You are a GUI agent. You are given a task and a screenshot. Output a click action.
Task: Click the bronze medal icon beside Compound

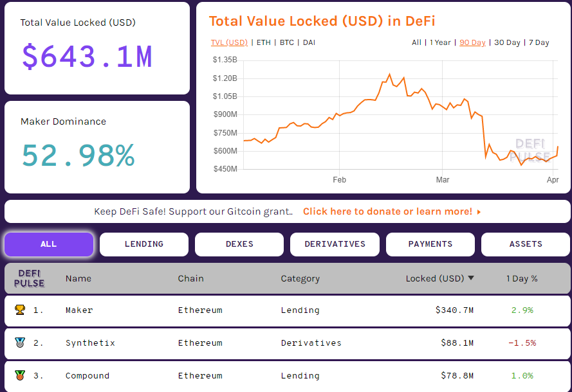point(19,375)
